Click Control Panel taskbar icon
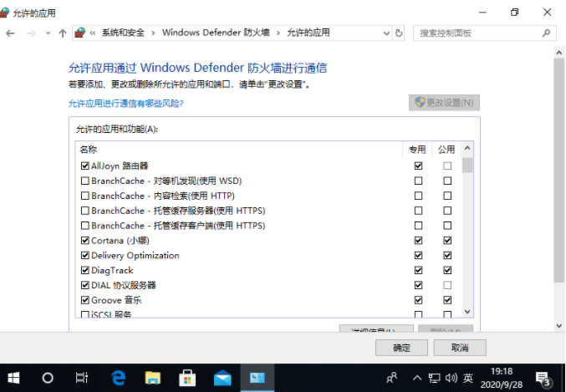Image resolution: width=566 pixels, height=392 pixels. tap(257, 378)
